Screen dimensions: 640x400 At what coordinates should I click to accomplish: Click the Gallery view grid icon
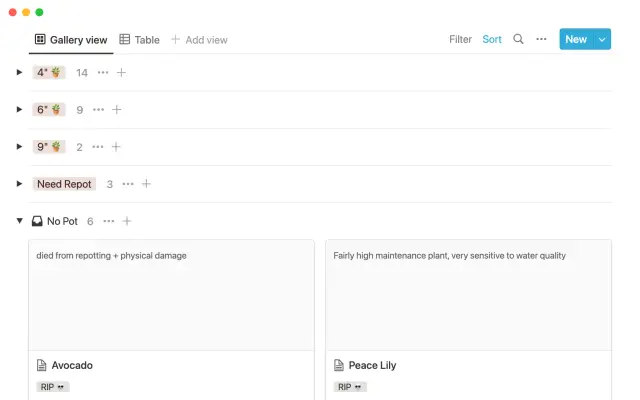(40, 39)
